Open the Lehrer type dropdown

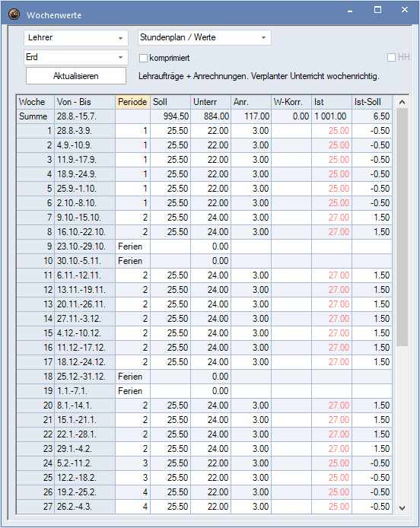[76, 38]
